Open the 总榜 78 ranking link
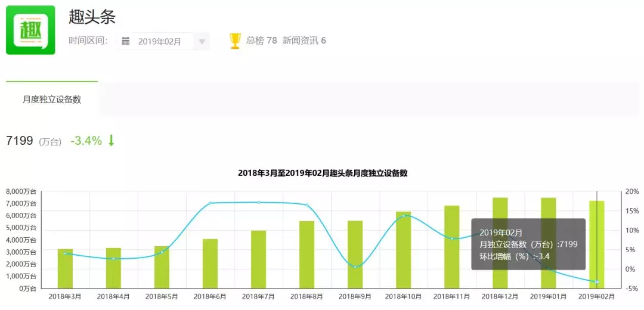Image resolution: width=644 pixels, height=310 pixels. (261, 41)
